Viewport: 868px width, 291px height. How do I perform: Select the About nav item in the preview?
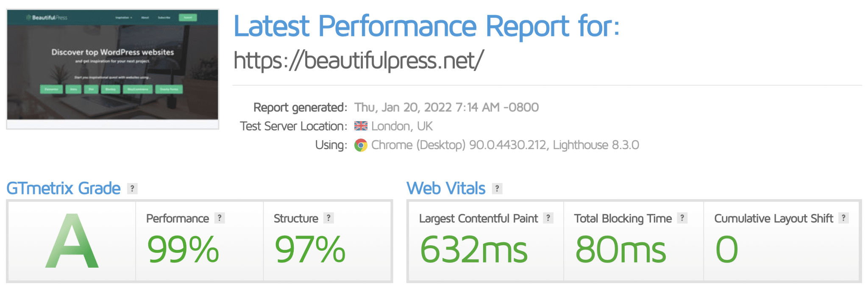click(x=145, y=17)
